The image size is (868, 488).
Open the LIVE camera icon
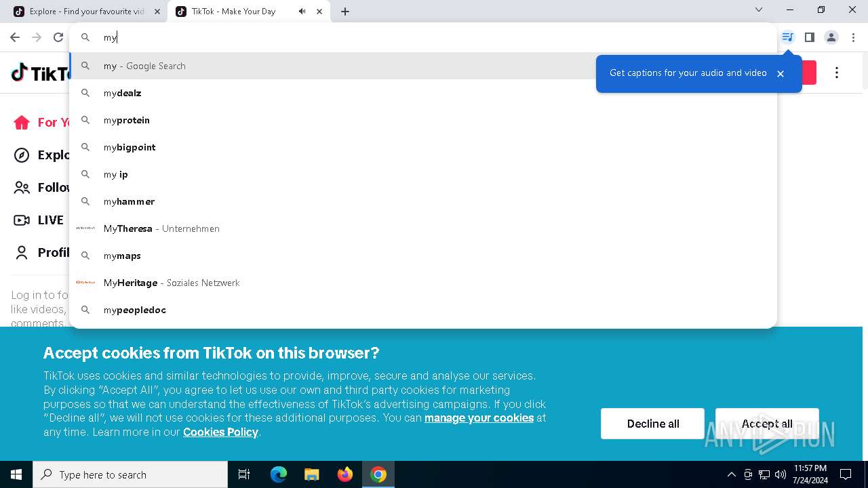tap(22, 220)
